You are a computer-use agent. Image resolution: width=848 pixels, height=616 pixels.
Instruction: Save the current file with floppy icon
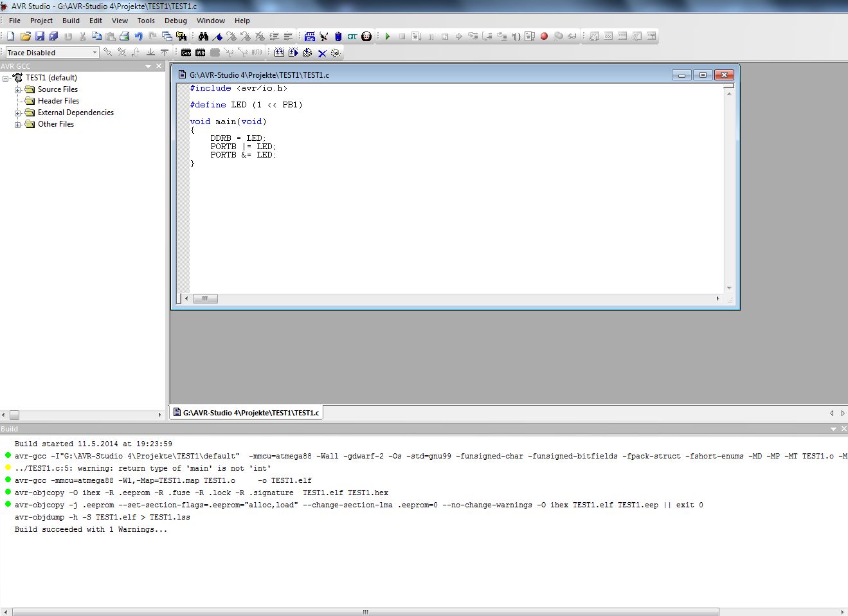[x=39, y=37]
